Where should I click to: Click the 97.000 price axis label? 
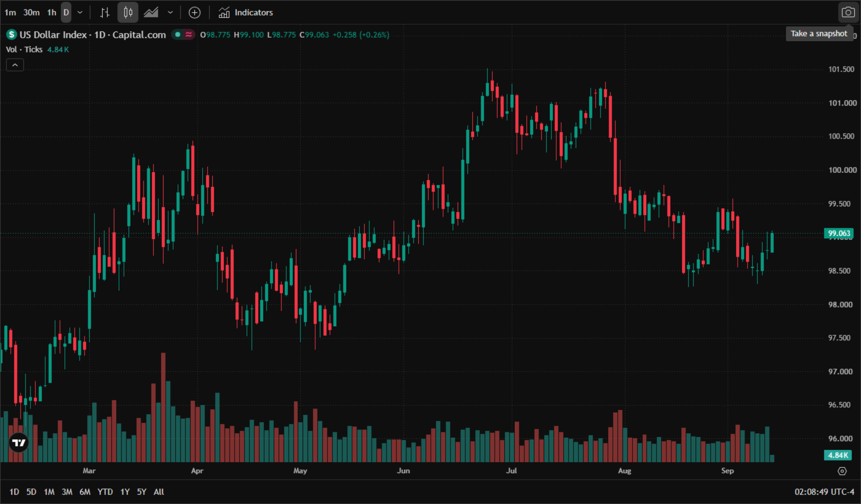[840, 372]
